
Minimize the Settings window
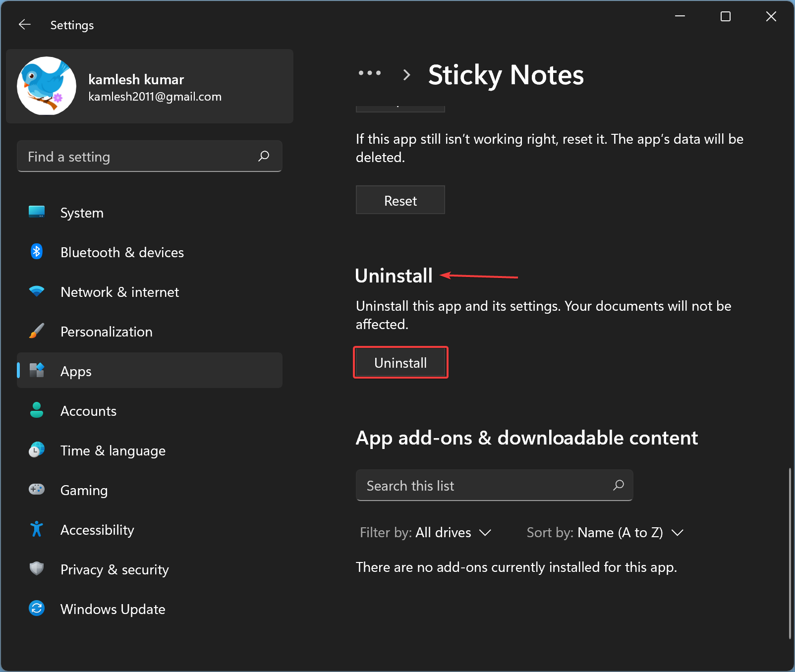[680, 16]
